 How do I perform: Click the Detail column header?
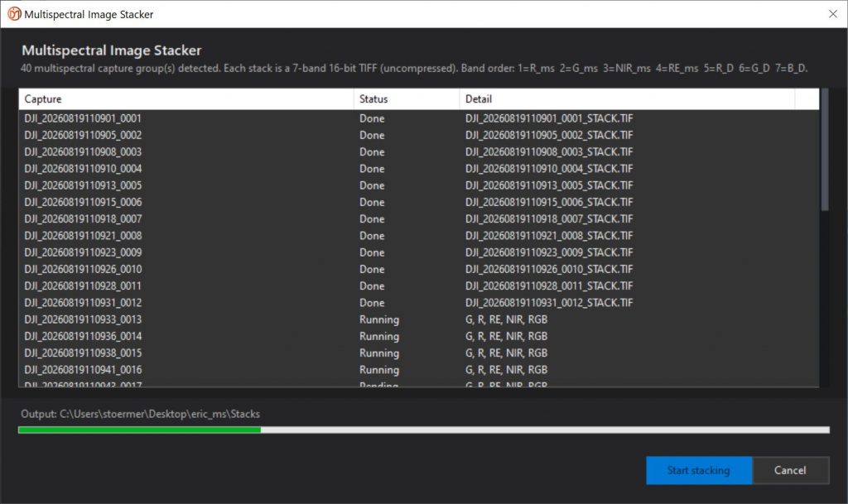click(x=628, y=98)
